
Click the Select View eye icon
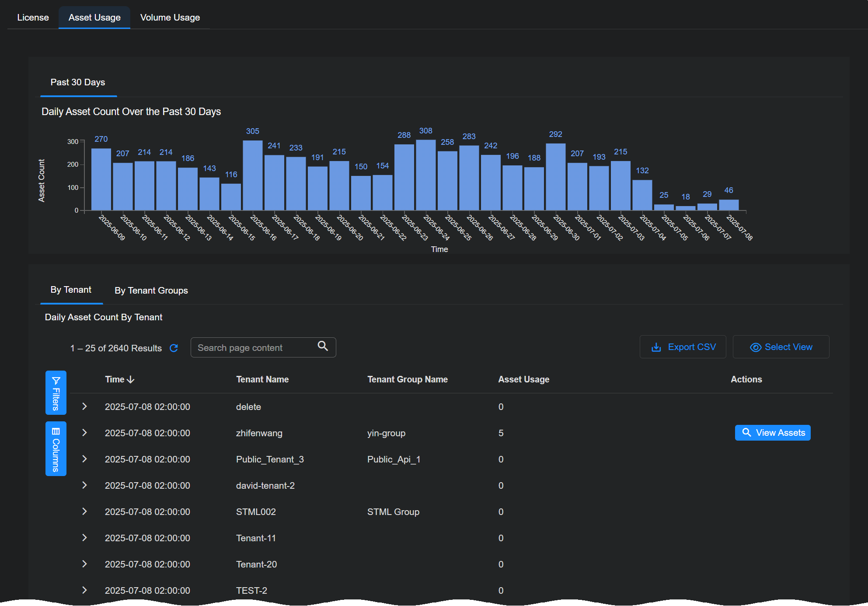755,347
